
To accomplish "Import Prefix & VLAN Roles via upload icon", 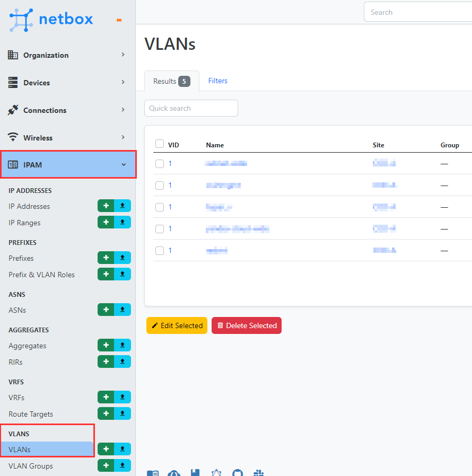I will pyautogui.click(x=123, y=274).
